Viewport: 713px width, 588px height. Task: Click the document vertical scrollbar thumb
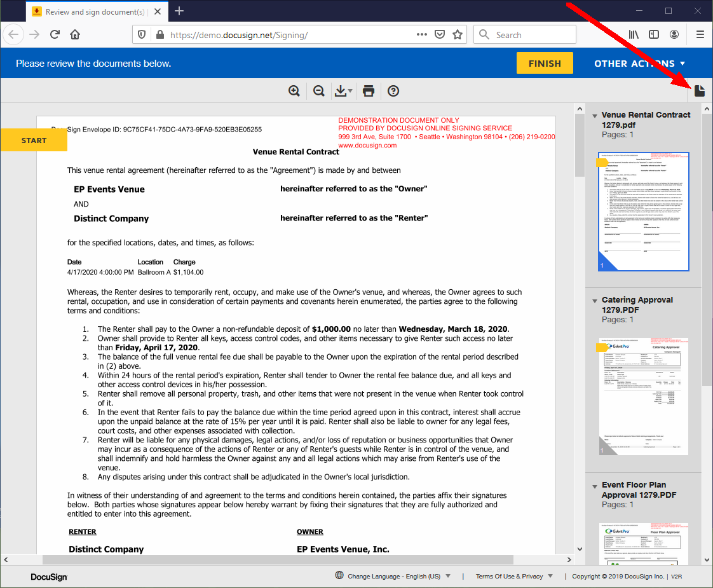[580, 146]
